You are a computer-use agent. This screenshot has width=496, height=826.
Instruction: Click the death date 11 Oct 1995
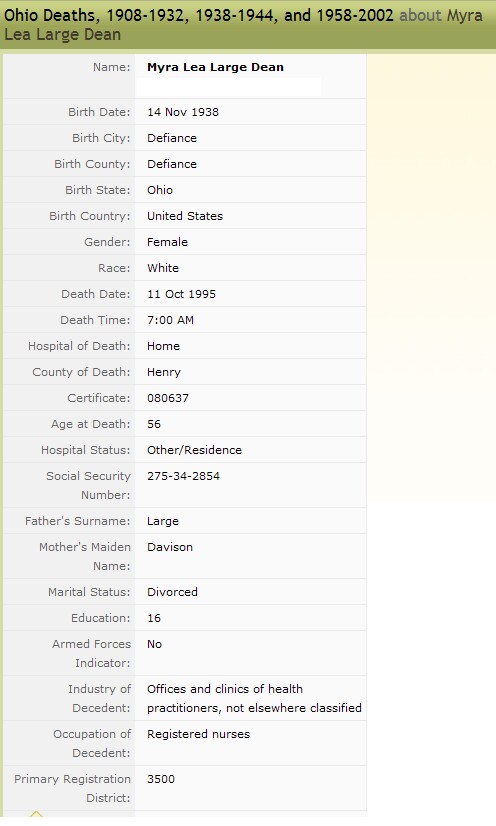(x=181, y=294)
